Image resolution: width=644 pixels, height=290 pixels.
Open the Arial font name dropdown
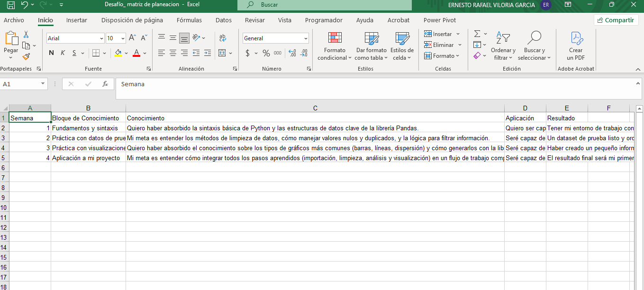(x=101, y=38)
